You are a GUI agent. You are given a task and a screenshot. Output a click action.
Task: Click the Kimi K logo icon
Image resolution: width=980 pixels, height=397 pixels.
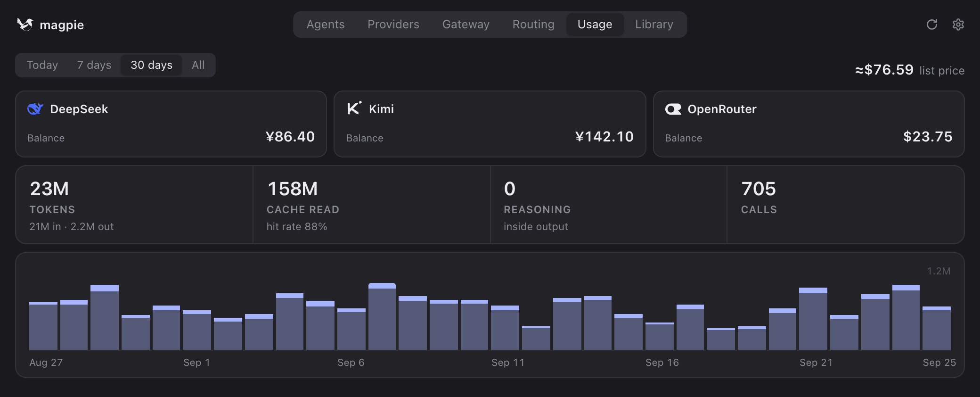tap(354, 108)
